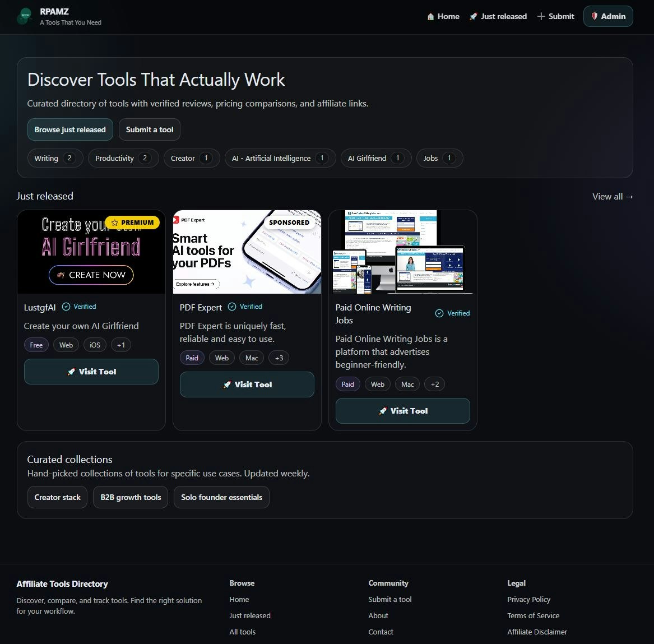The width and height of the screenshot is (654, 644).
Task: Open the Affiliate Disclaimer link
Action: pos(537,632)
